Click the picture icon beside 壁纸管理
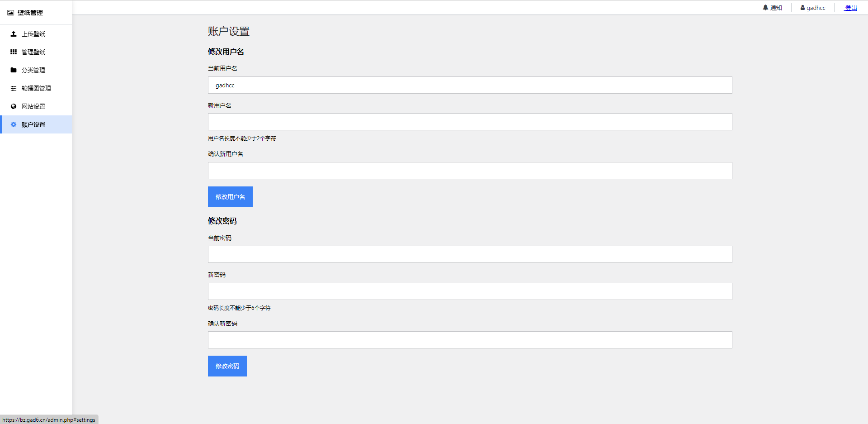The height and width of the screenshot is (424, 868). click(10, 13)
